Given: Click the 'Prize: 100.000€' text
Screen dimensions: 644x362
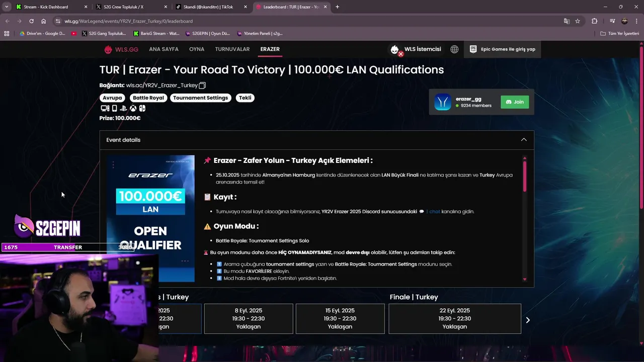Looking at the screenshot, I should [120, 118].
